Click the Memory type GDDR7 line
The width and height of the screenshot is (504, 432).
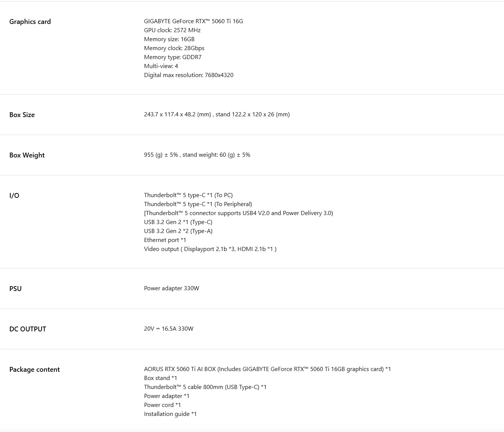(x=172, y=57)
